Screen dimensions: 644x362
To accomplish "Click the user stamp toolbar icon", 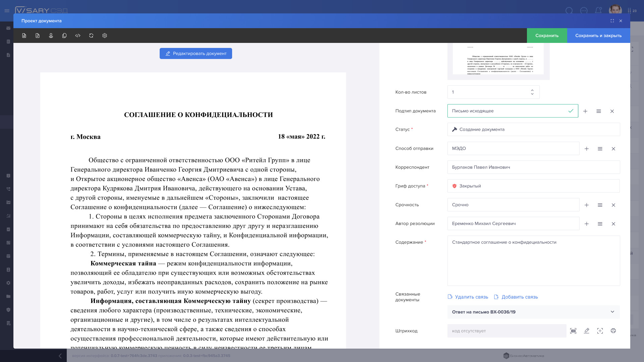I will coord(51,36).
